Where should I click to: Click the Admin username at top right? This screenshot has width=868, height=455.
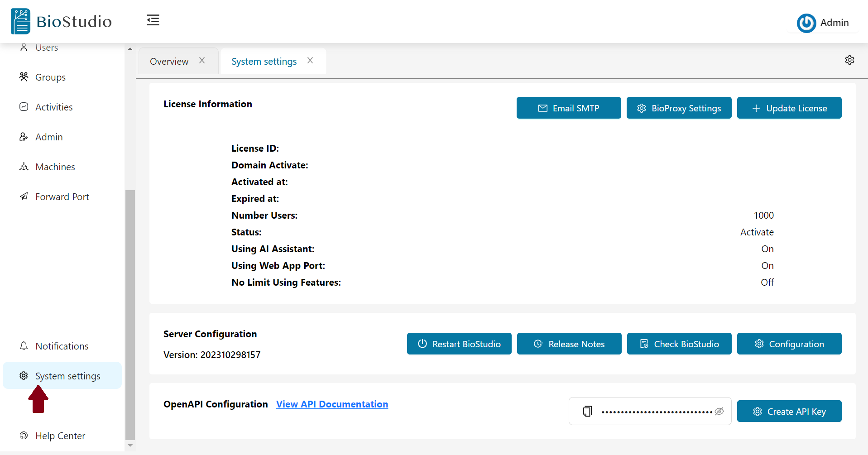[x=834, y=23]
